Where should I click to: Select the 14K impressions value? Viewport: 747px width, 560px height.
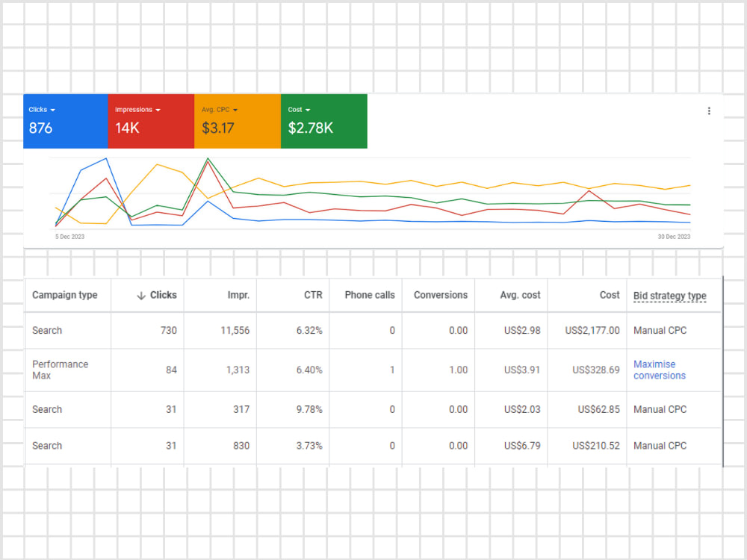(127, 128)
